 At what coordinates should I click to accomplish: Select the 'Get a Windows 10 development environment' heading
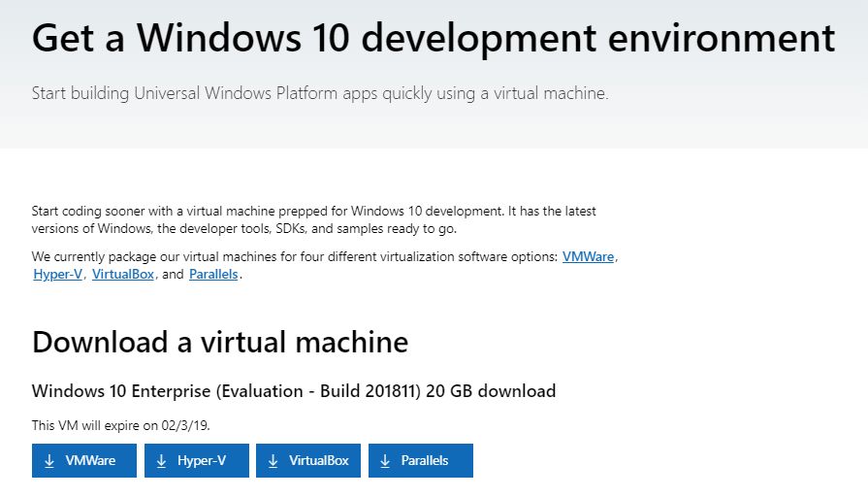click(x=434, y=38)
